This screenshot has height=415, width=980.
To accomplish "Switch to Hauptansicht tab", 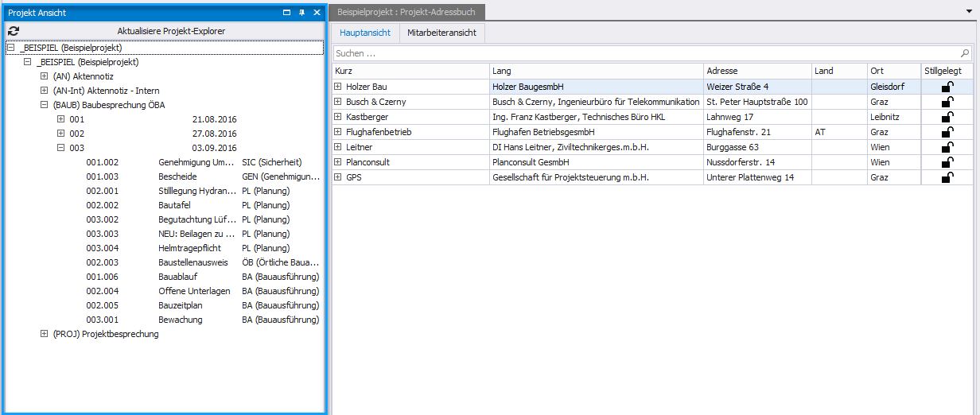I will tap(365, 33).
